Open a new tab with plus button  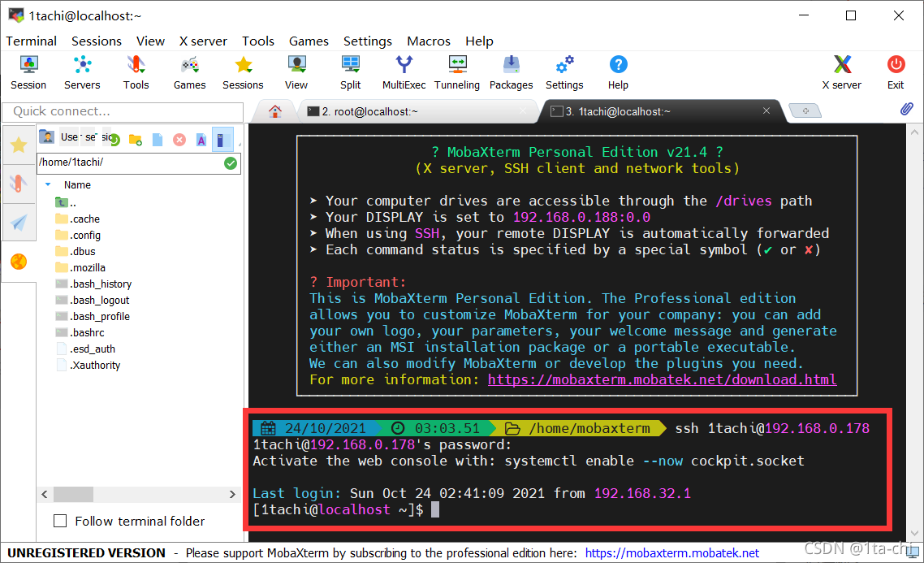click(x=805, y=110)
